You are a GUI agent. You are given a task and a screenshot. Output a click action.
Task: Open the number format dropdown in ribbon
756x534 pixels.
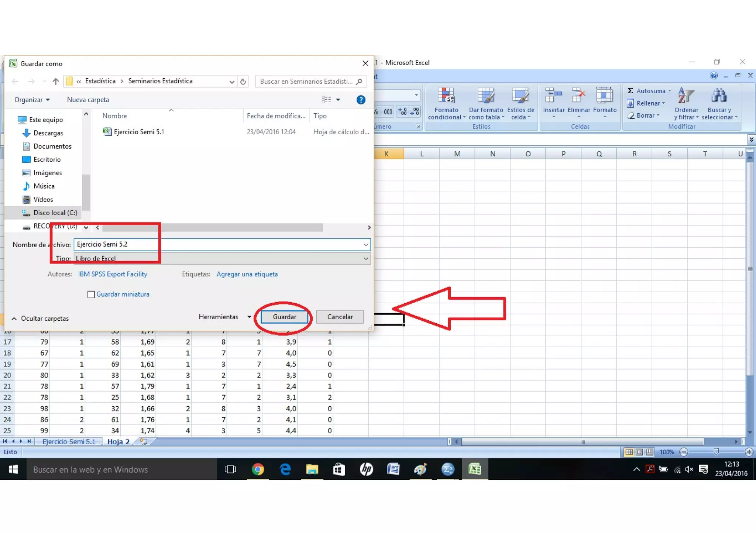(416, 95)
